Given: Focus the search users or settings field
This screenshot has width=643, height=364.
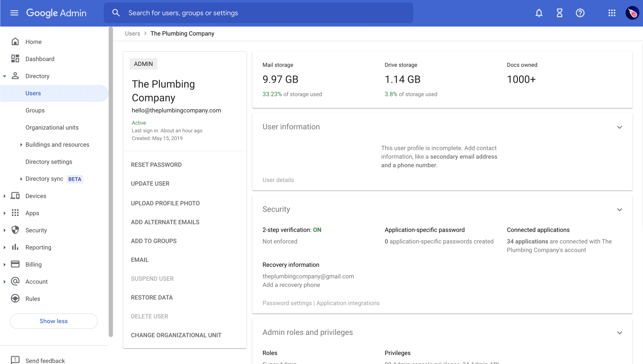Looking at the screenshot, I should [x=258, y=13].
